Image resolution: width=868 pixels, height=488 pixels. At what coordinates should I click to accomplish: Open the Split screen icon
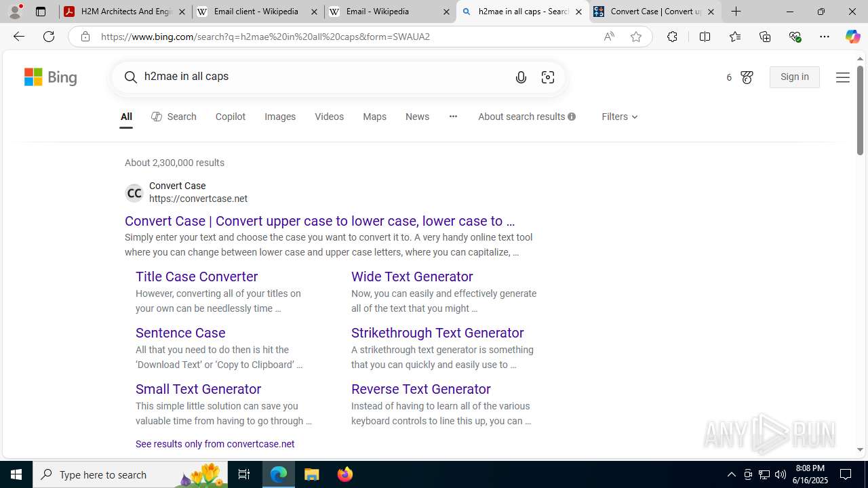pos(705,37)
